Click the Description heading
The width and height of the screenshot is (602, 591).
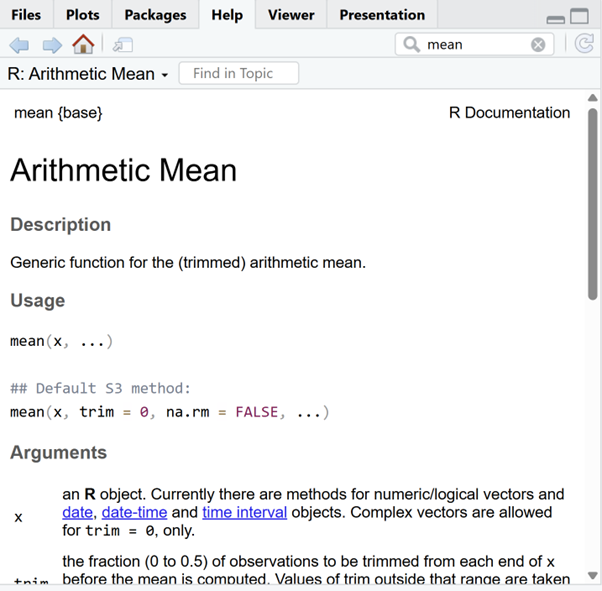(61, 224)
